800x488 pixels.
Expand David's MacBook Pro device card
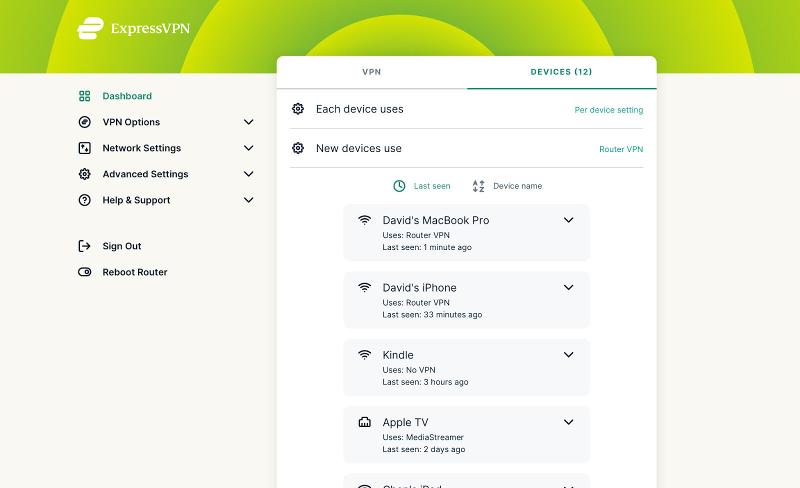568,220
